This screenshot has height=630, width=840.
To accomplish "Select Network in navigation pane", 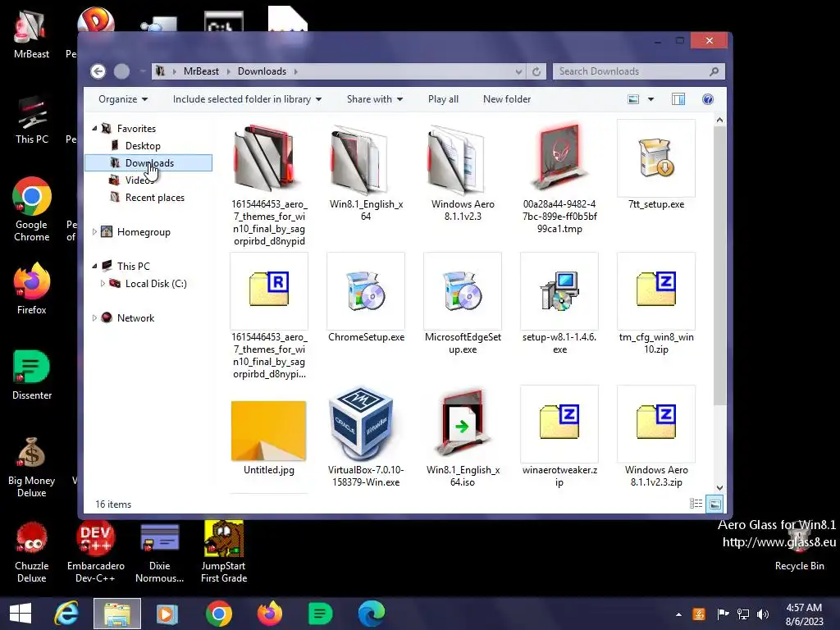I will pyautogui.click(x=135, y=317).
